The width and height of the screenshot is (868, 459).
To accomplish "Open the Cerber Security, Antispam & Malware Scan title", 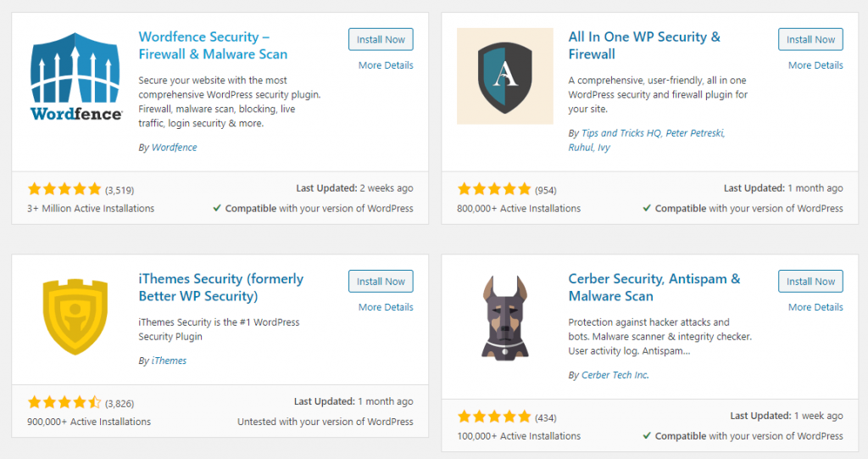I will (x=654, y=288).
